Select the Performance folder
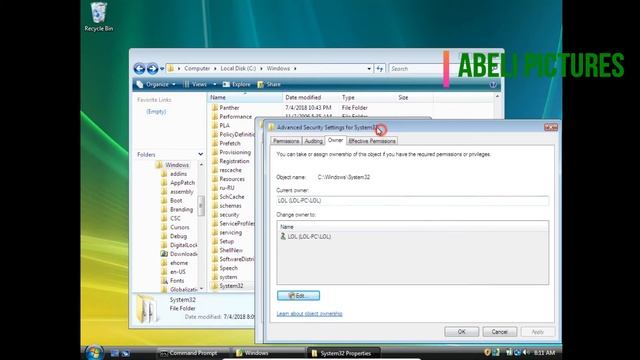Screen dimensions: 640x360 click(x=232, y=117)
